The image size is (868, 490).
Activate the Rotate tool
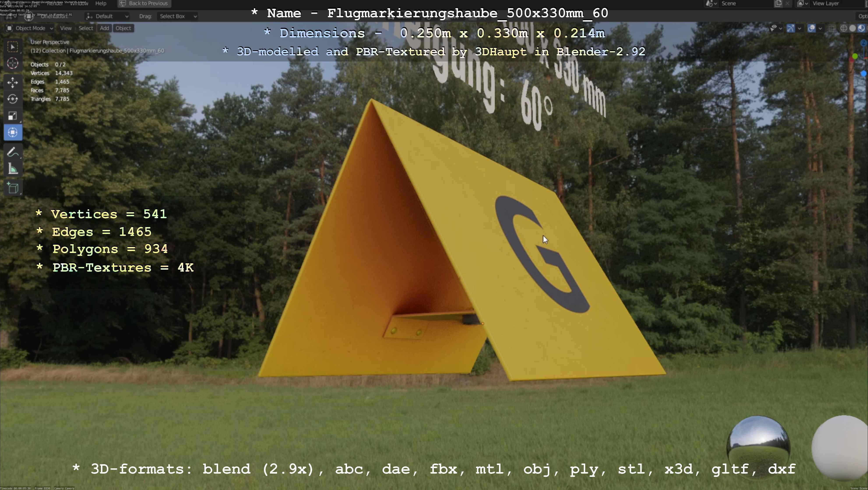click(13, 99)
